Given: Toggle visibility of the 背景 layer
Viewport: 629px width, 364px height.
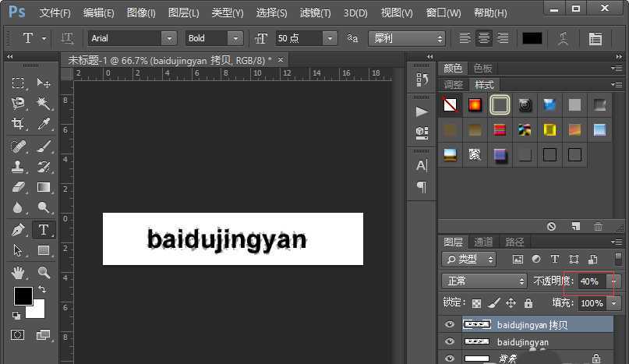Looking at the screenshot, I should pos(449,358).
